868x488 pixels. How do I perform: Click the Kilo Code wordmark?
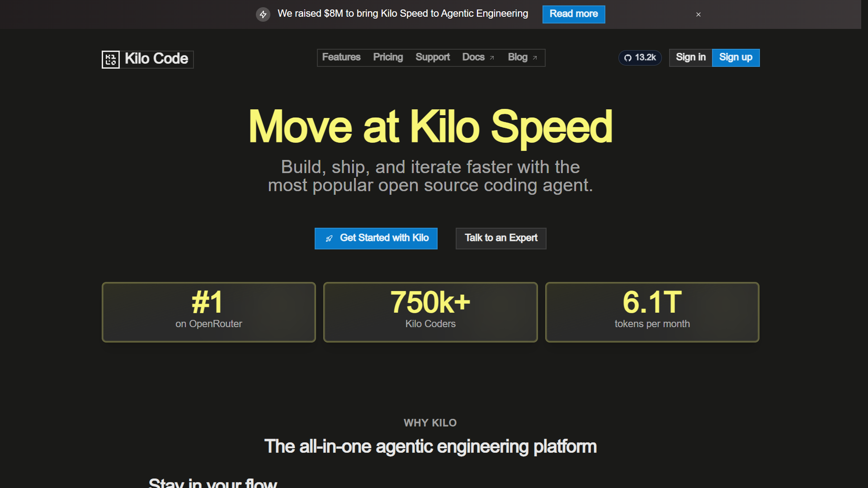click(x=156, y=59)
